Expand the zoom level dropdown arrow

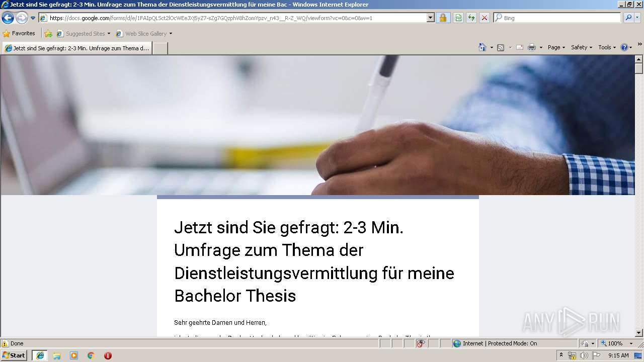tap(631, 343)
